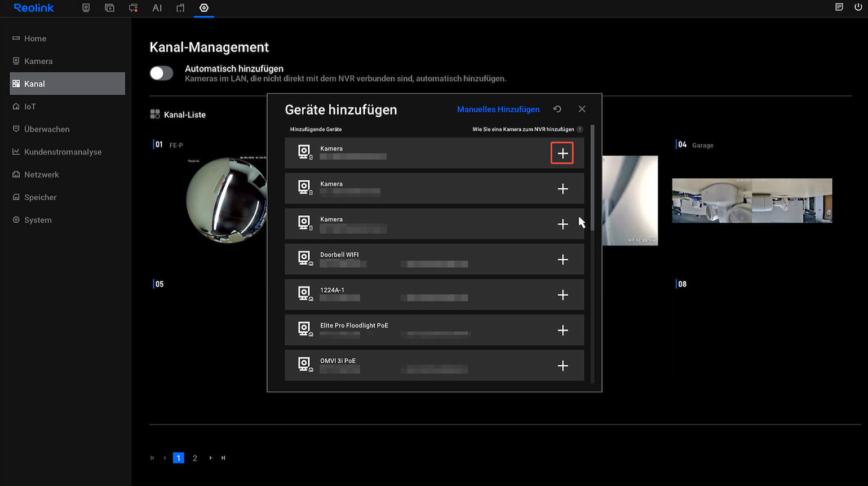Click the Reolink logo
868x486 pixels.
[34, 8]
